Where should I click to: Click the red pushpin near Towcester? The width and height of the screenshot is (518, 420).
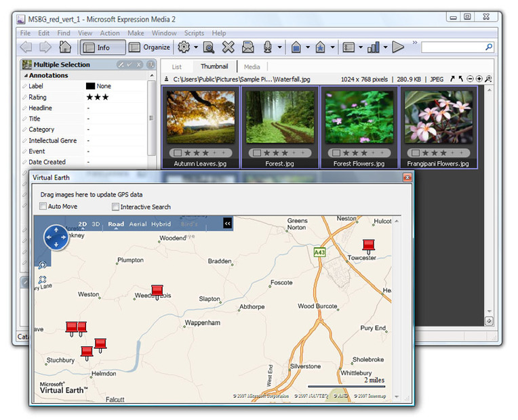tap(369, 247)
